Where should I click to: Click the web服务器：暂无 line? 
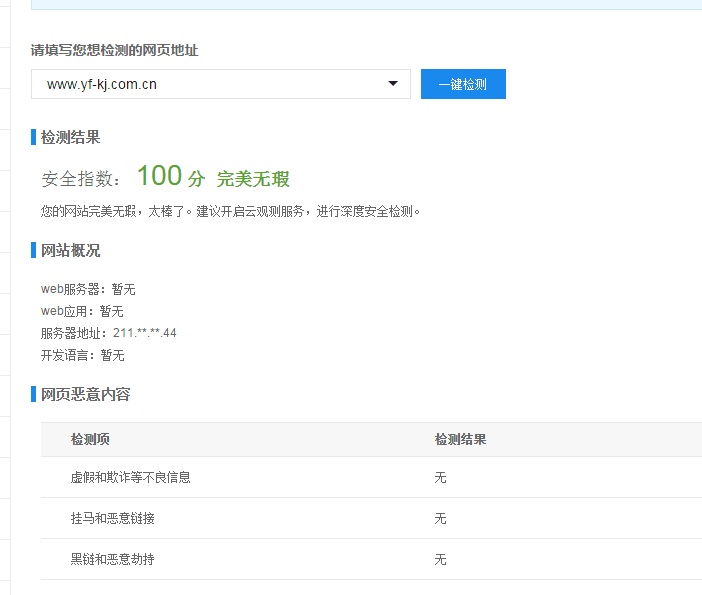pos(88,289)
